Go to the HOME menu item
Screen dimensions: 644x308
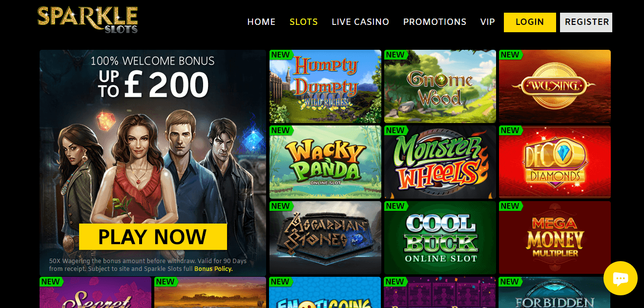(x=261, y=22)
